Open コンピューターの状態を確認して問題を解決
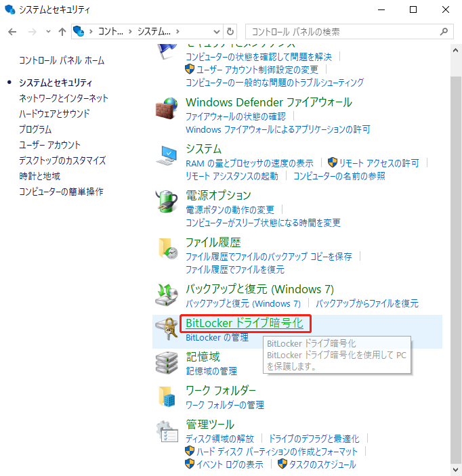 259,57
